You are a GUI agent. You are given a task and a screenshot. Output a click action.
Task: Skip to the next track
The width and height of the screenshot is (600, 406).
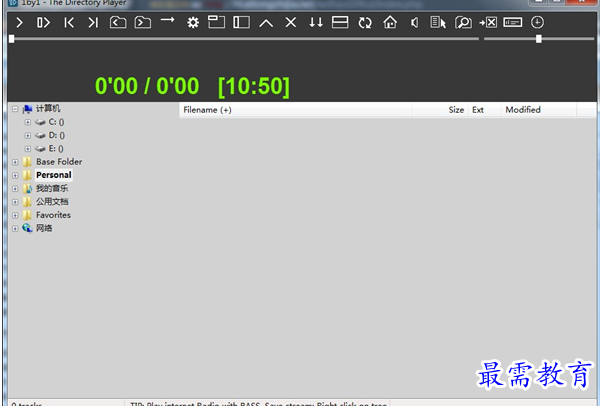coord(93,23)
